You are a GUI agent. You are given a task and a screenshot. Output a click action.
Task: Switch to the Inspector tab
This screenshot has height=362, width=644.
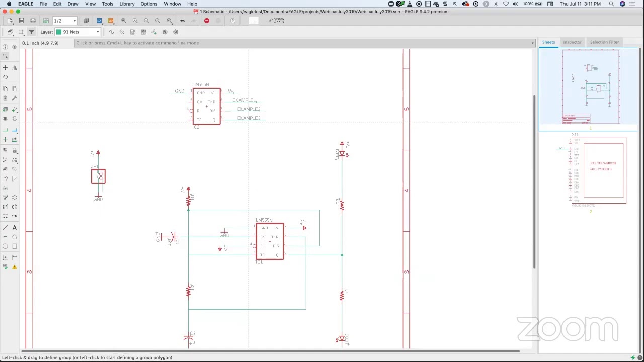coord(572,42)
